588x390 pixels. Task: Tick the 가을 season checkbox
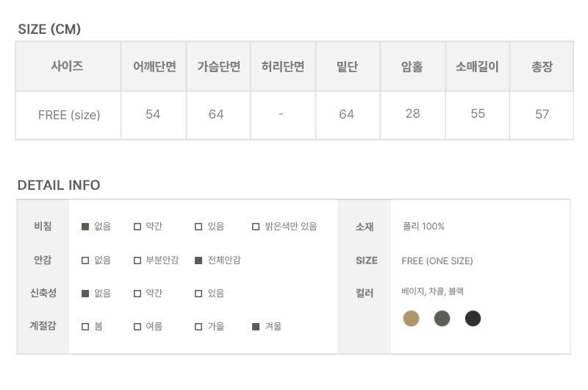198,326
